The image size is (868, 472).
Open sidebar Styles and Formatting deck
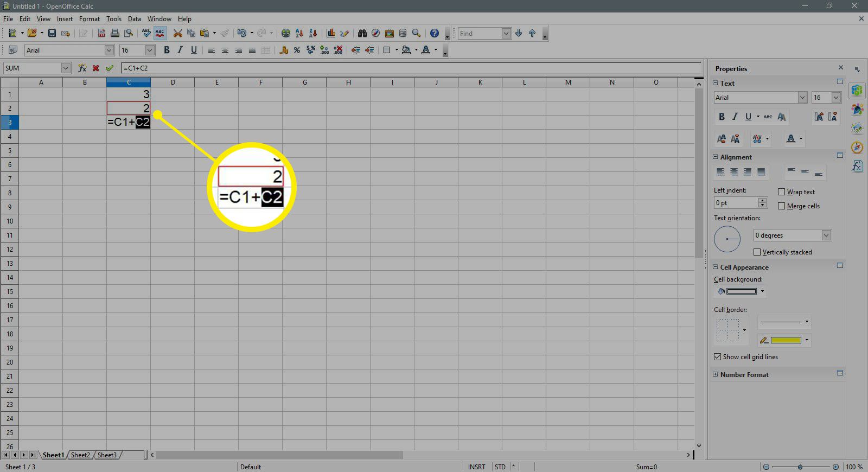click(x=857, y=109)
